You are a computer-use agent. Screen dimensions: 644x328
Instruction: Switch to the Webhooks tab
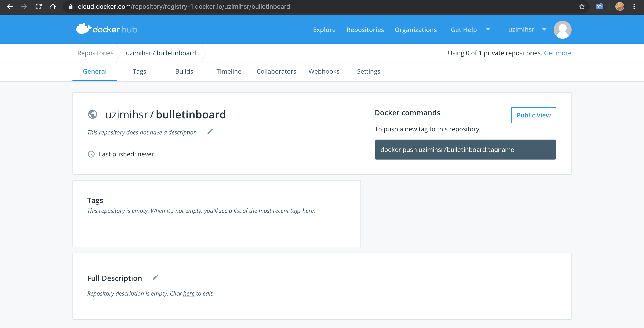tap(324, 72)
